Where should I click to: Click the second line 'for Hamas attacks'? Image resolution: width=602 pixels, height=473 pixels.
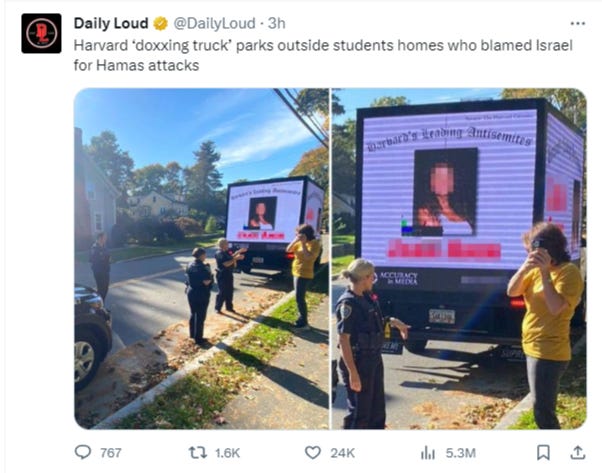136,65
